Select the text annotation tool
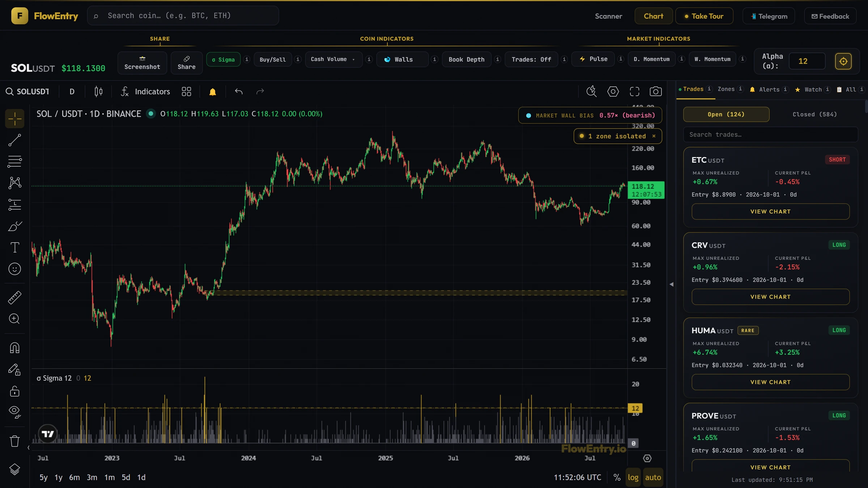 pos(14,248)
